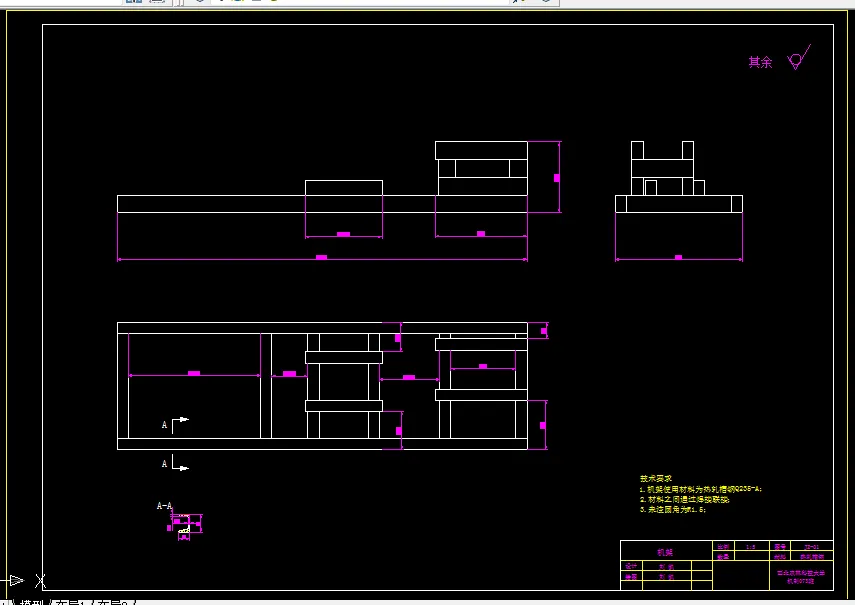This screenshot has width=855, height=605.
Task: Select the 图号 label in the title block
Action: (x=780, y=546)
